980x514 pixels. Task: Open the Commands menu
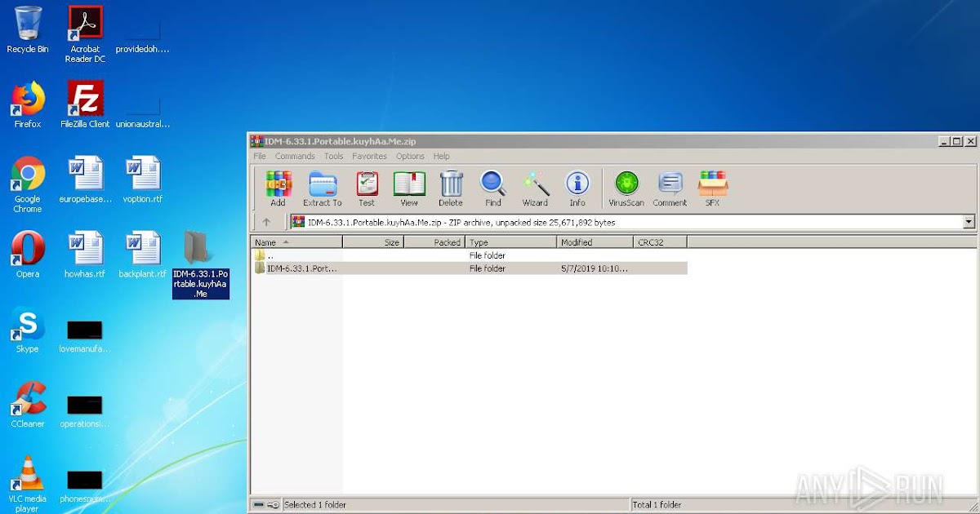295,156
